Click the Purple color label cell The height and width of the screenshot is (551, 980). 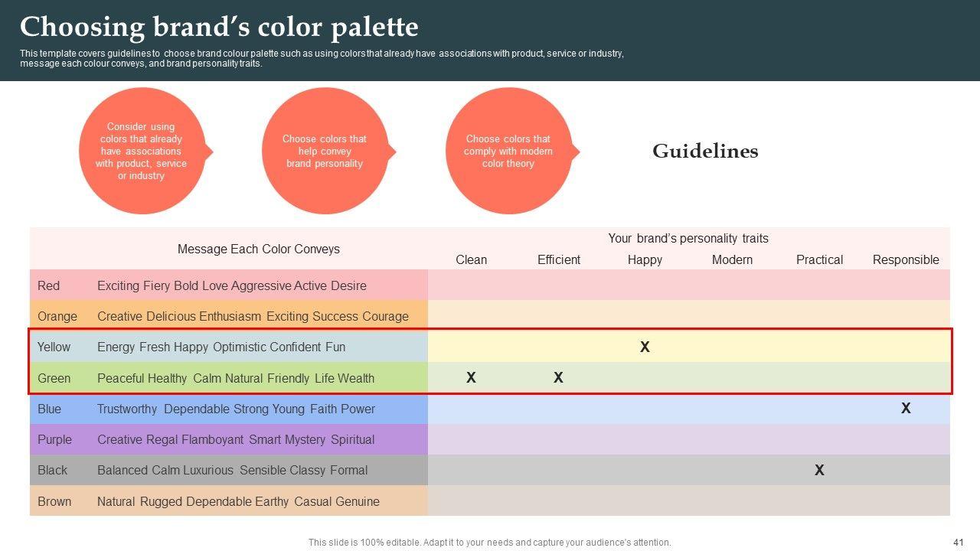tap(54, 439)
